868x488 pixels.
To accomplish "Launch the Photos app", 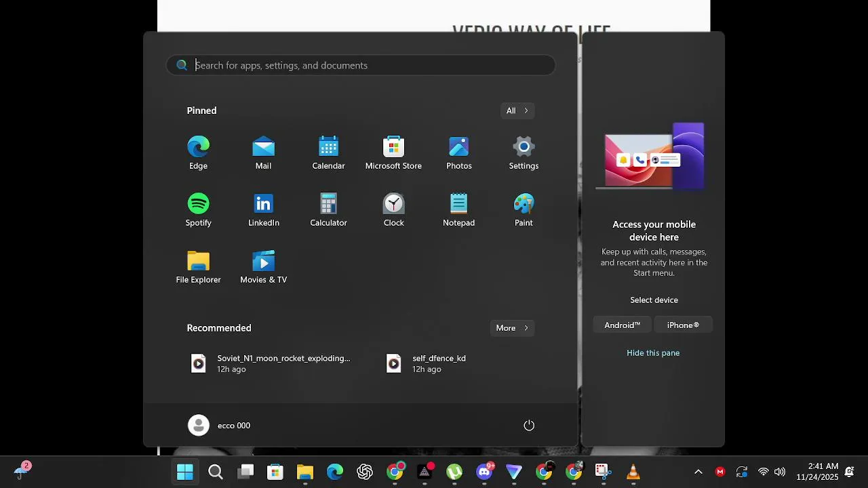I will [x=458, y=153].
